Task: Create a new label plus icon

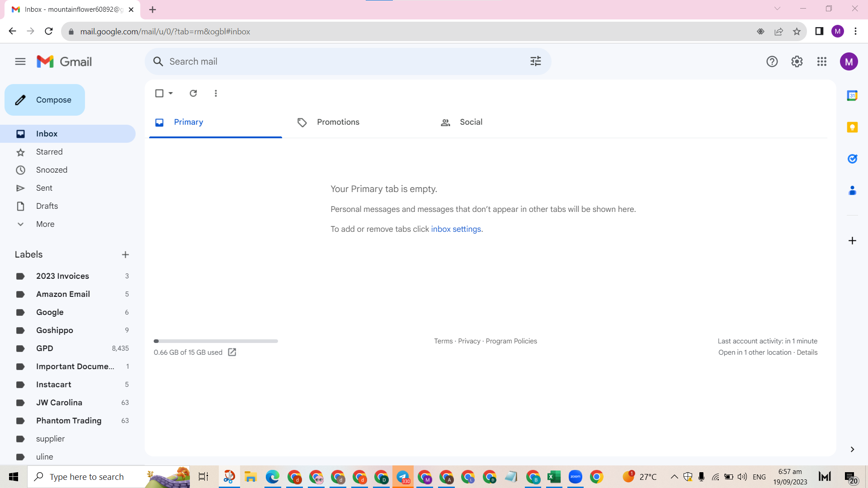Action: 125,255
